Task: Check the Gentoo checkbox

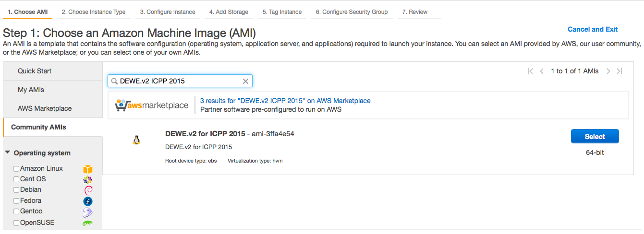Action: pyautogui.click(x=16, y=211)
